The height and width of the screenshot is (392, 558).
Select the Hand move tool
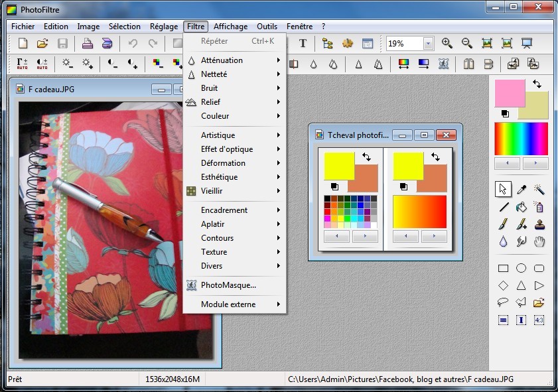539,242
